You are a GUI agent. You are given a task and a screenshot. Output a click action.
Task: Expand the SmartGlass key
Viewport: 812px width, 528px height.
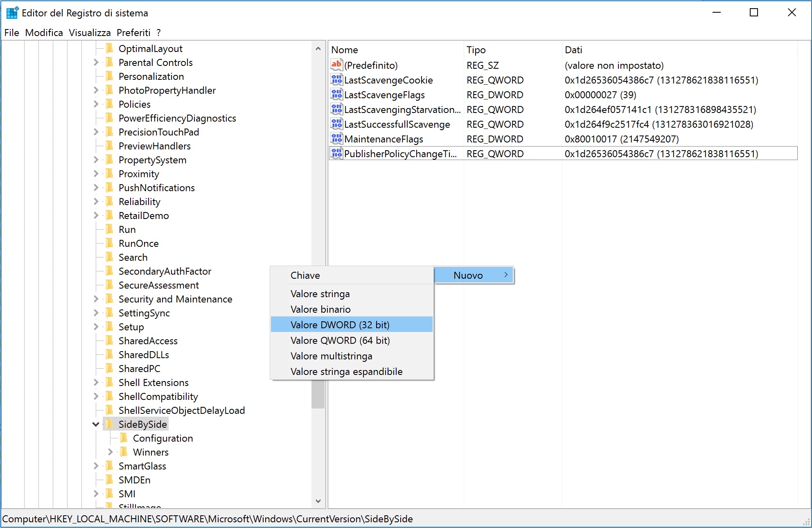click(96, 466)
